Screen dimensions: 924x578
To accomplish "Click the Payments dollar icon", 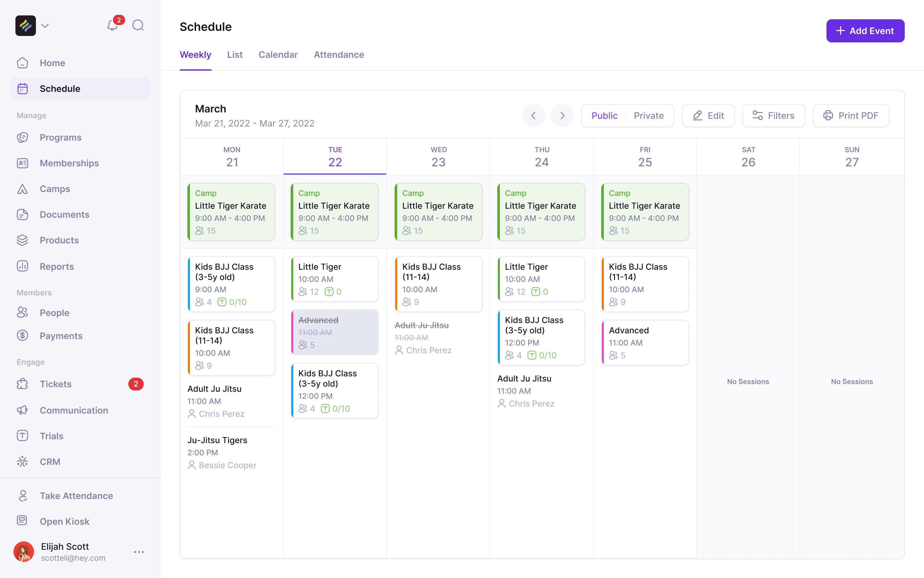I will coord(22,336).
